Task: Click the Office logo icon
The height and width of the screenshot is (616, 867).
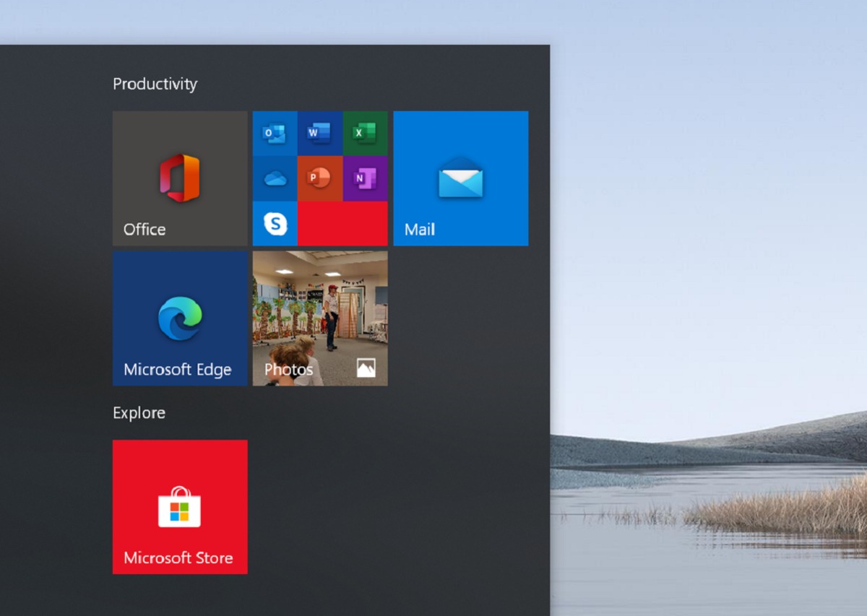Action: tap(180, 178)
